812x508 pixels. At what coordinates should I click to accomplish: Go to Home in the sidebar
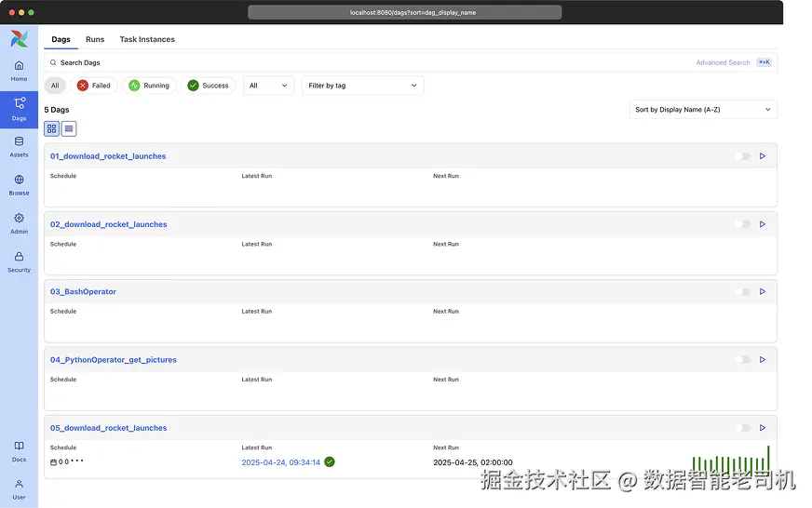tap(19, 72)
